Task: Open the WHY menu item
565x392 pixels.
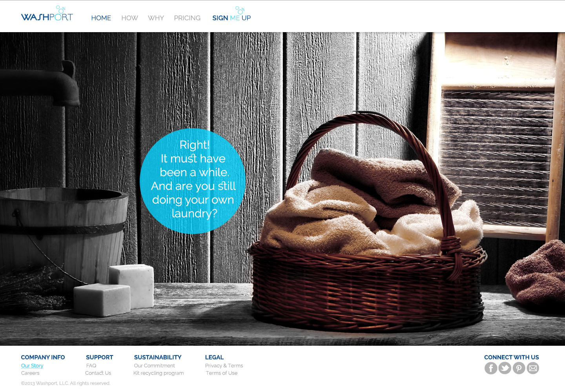Action: tap(156, 18)
